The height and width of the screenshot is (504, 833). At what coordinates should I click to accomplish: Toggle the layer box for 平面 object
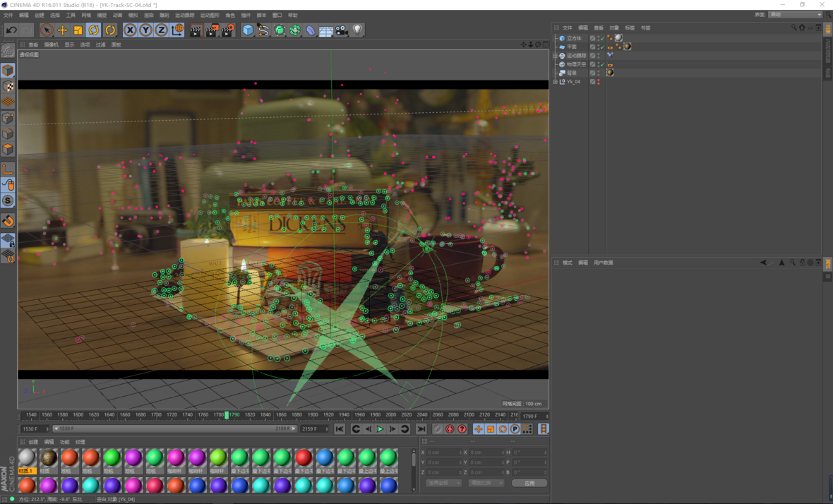pyautogui.click(x=592, y=47)
